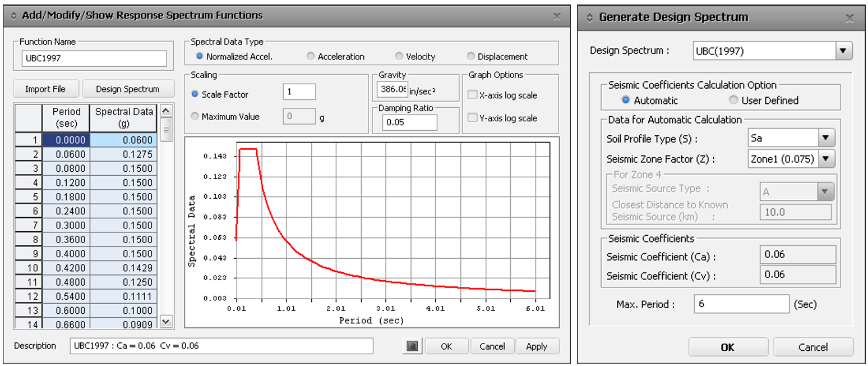This screenshot has width=868, height=366.
Task: Click OK in Response Spectrum Functions dialog
Action: [x=446, y=346]
